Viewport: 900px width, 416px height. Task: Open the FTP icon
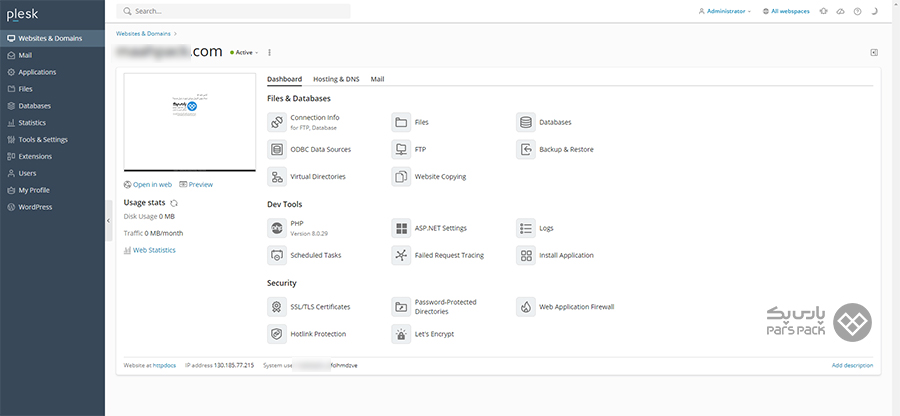[401, 149]
